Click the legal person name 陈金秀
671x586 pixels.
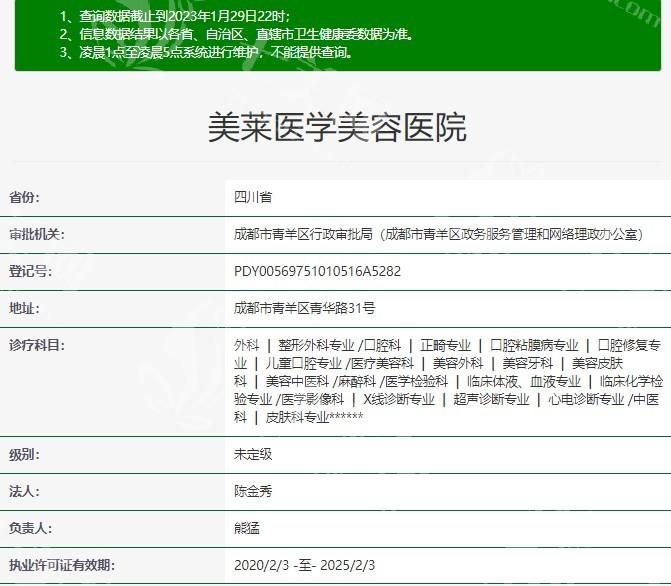click(253, 491)
